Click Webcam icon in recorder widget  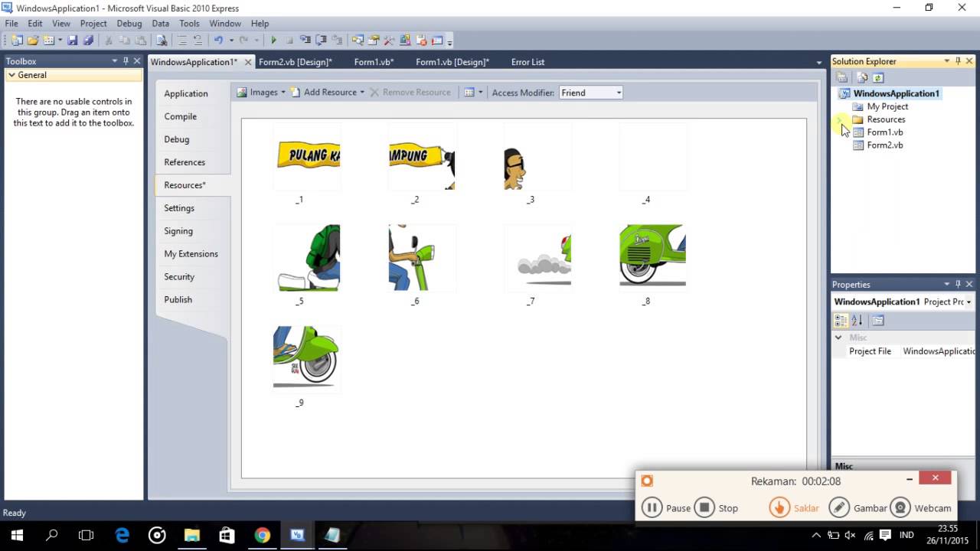pos(900,508)
